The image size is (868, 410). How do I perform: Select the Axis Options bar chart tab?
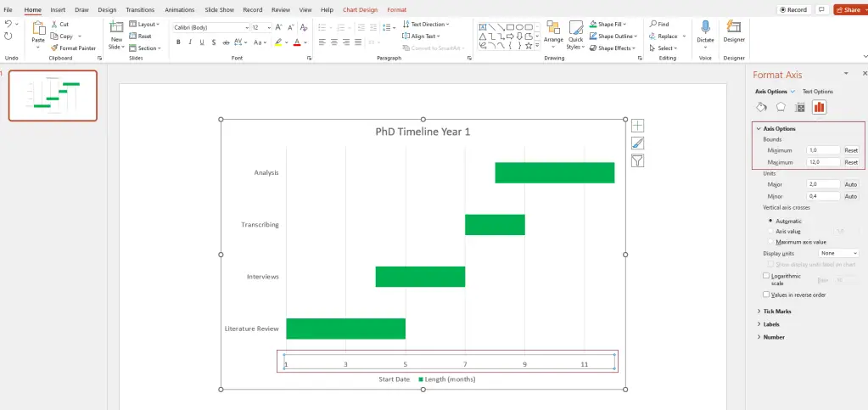(x=820, y=107)
